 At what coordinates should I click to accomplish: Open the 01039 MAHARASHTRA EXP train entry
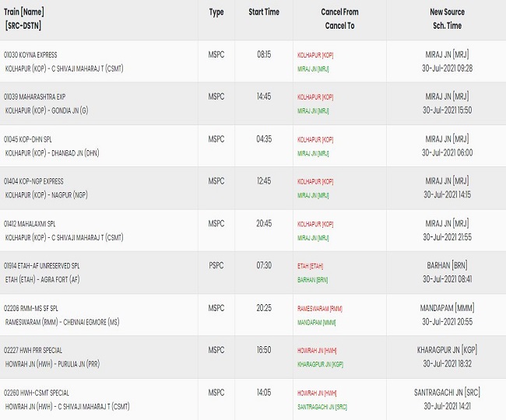coord(34,96)
